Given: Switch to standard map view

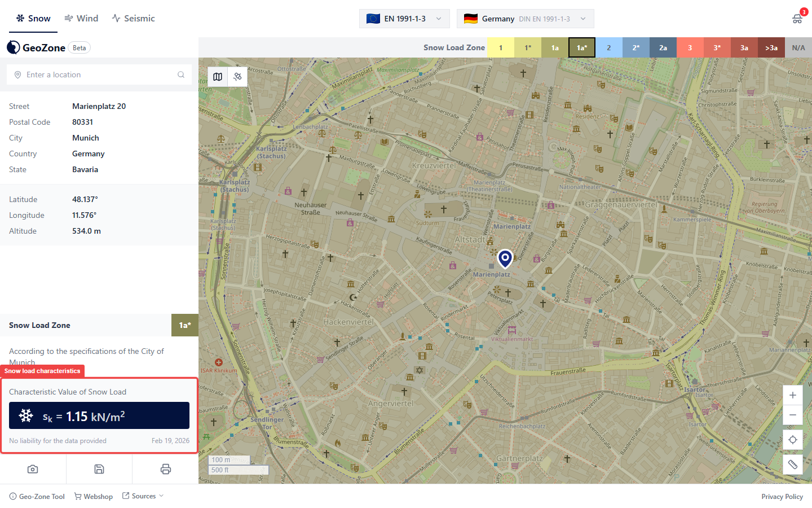Looking at the screenshot, I should point(218,77).
